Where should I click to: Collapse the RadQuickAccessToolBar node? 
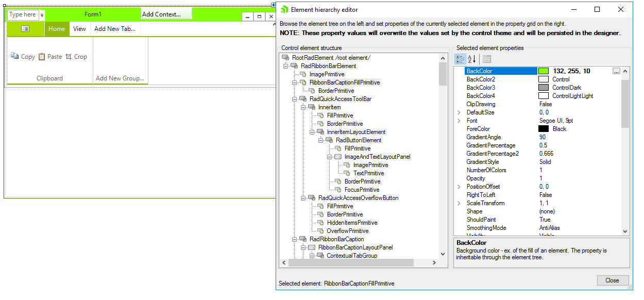(294, 99)
